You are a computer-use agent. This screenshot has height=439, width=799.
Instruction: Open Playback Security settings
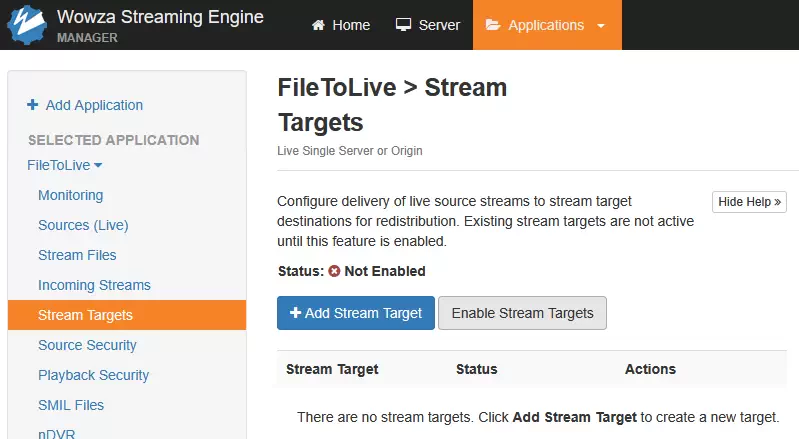pos(93,375)
